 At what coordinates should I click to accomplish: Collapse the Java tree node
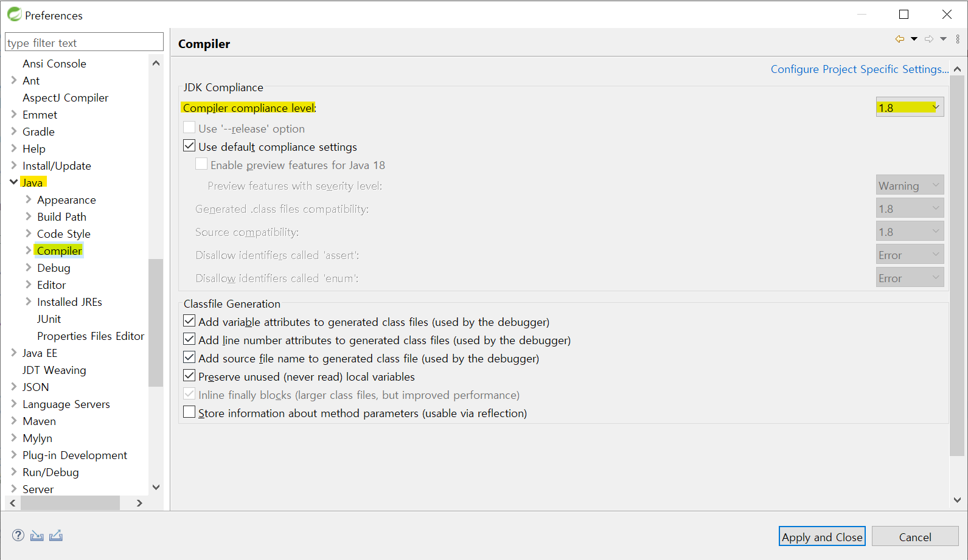pyautogui.click(x=13, y=182)
